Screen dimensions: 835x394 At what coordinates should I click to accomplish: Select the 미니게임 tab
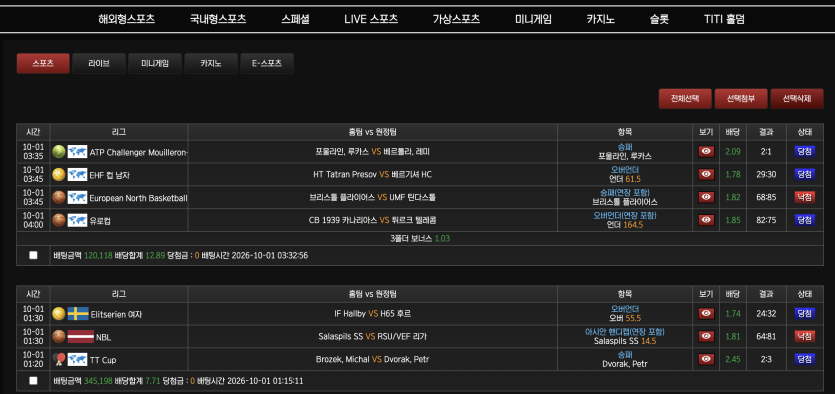click(x=155, y=63)
